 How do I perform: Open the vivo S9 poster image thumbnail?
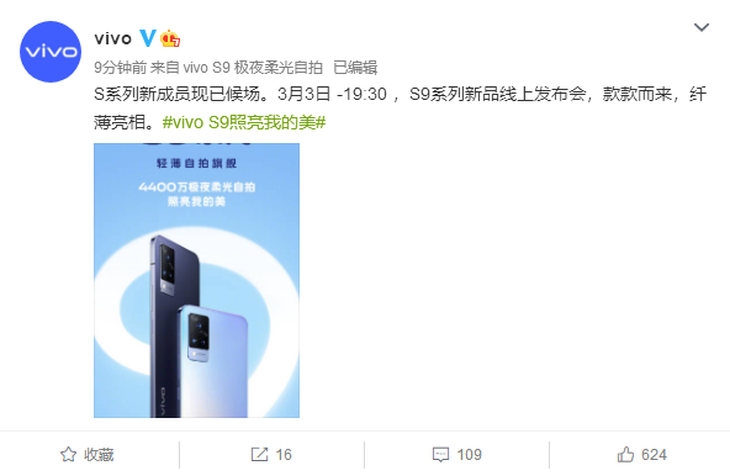pyautogui.click(x=196, y=280)
